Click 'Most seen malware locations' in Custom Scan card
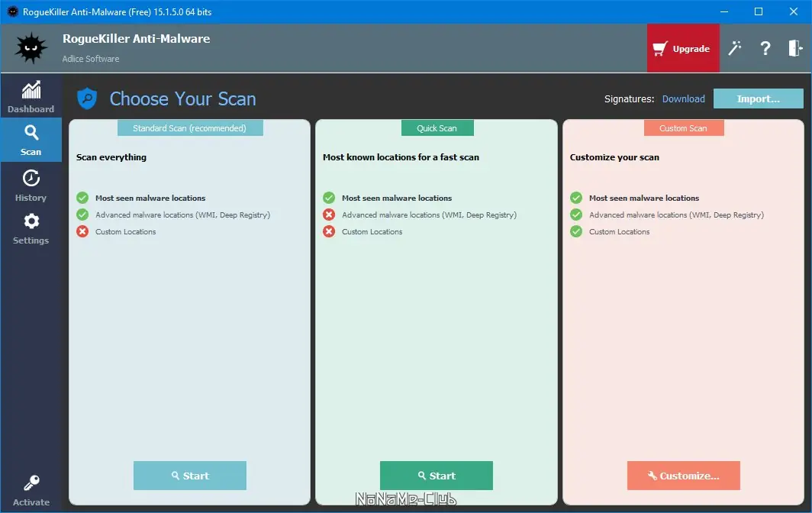 644,198
